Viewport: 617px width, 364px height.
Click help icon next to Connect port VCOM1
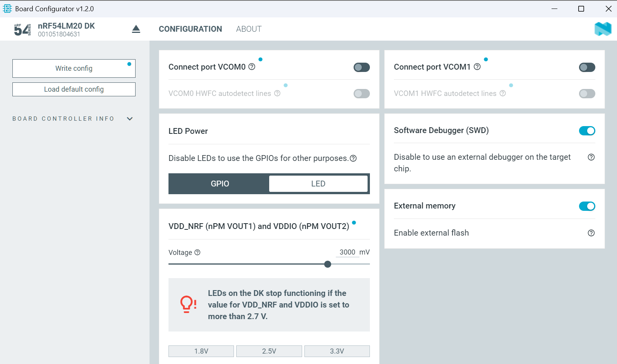[477, 67]
